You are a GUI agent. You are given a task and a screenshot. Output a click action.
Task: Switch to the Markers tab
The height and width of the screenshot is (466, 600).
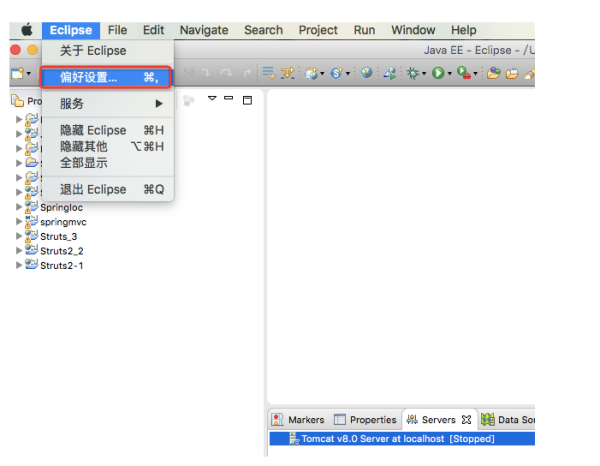click(x=298, y=420)
